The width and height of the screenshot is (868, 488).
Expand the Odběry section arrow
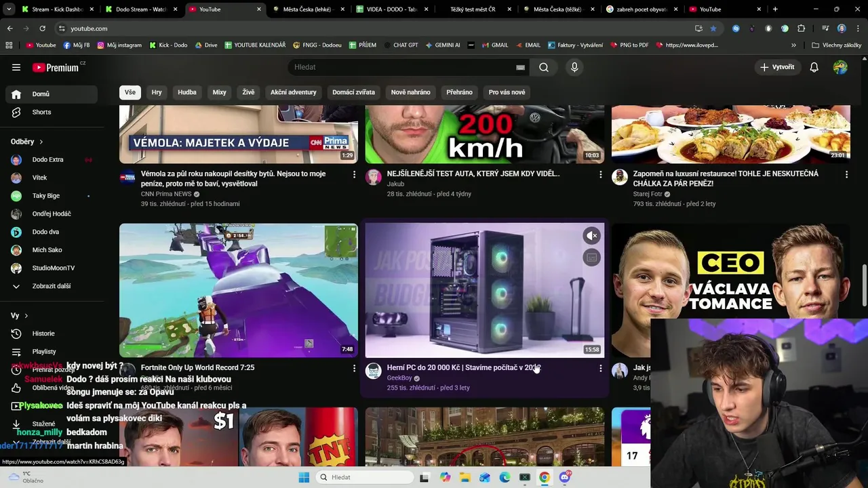click(41, 142)
